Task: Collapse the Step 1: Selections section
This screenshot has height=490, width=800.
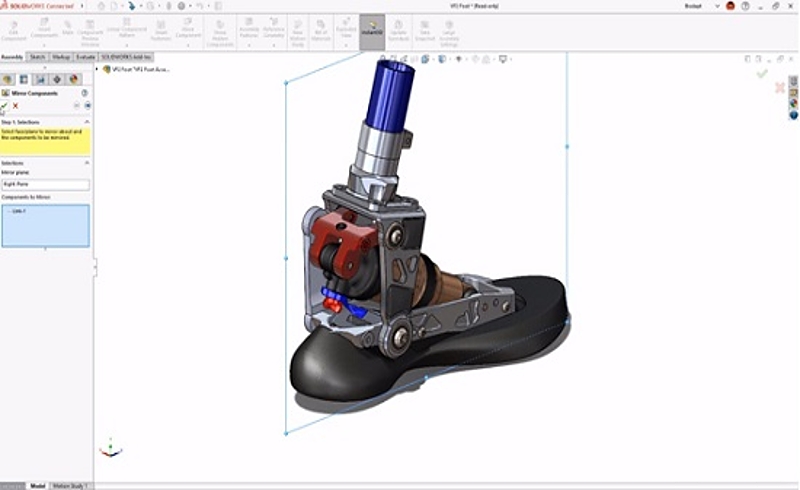Action: (87, 122)
